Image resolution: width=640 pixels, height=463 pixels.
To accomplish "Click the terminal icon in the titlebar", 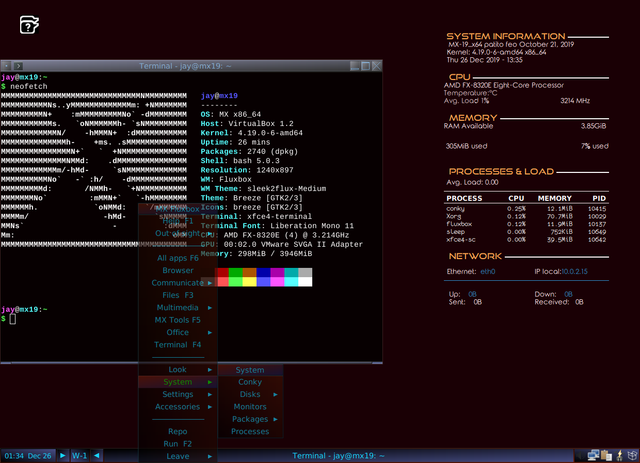I will pyautogui.click(x=18, y=66).
